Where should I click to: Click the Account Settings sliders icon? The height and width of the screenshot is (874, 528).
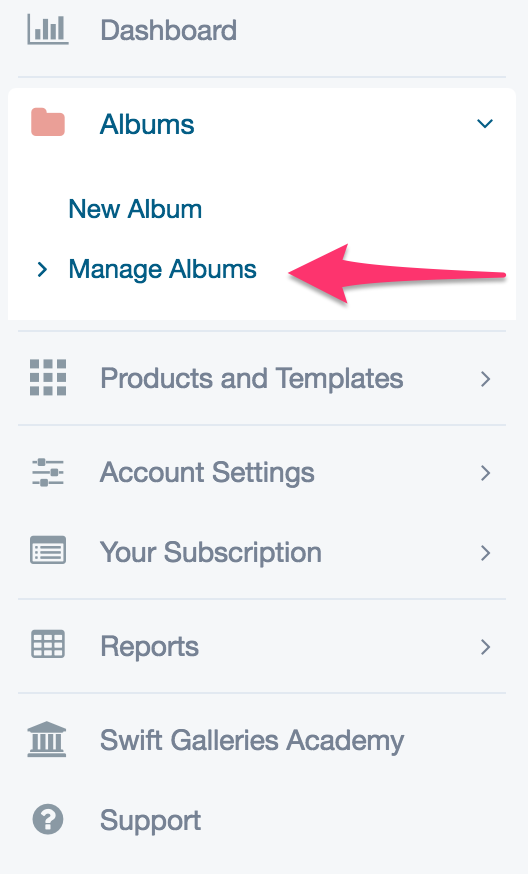point(48,472)
